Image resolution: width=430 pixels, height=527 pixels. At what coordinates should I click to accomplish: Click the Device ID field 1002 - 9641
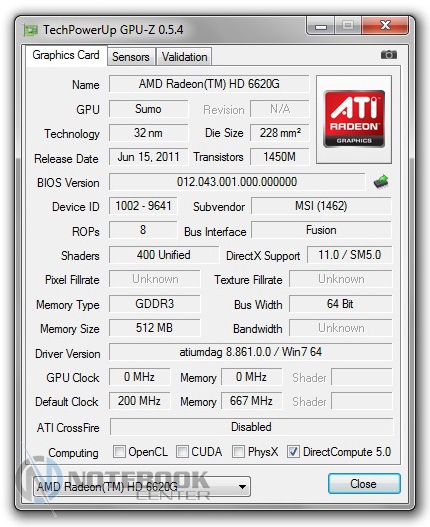click(143, 206)
